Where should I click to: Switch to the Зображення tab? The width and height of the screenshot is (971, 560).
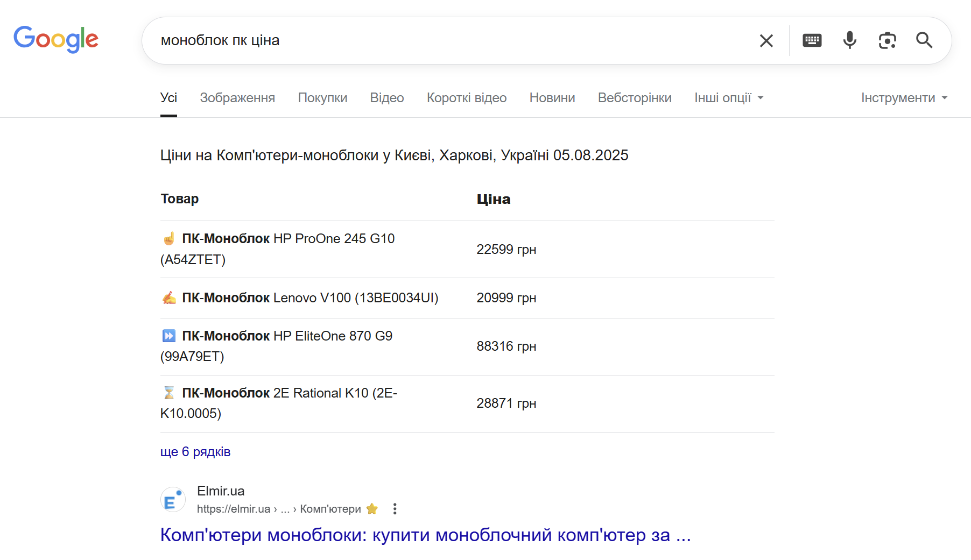pos(237,98)
